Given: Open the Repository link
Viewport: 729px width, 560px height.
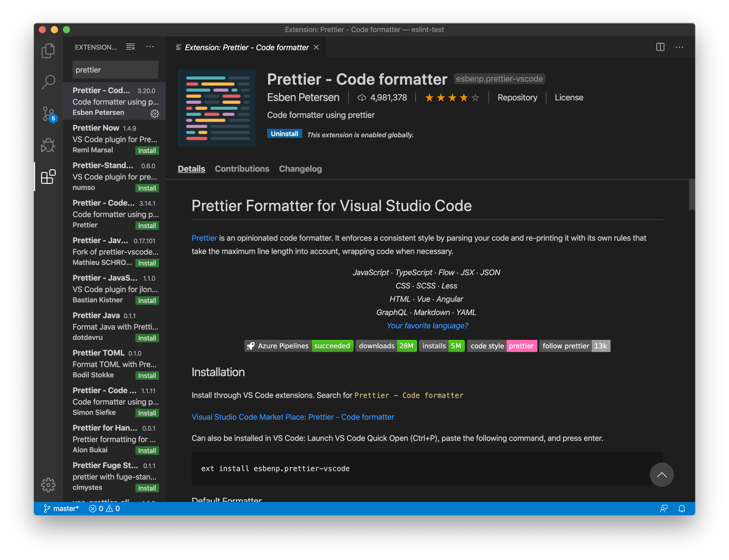Looking at the screenshot, I should [x=517, y=98].
